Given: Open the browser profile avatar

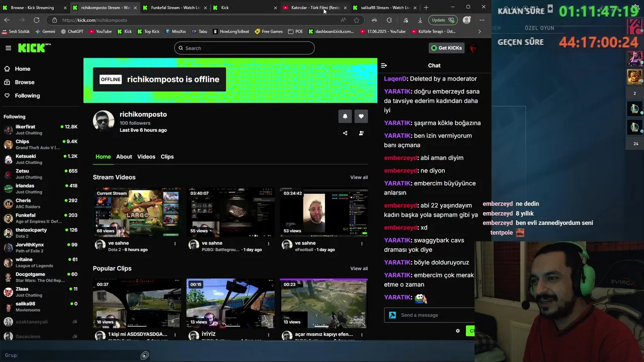Looking at the screenshot, I should 467,20.
